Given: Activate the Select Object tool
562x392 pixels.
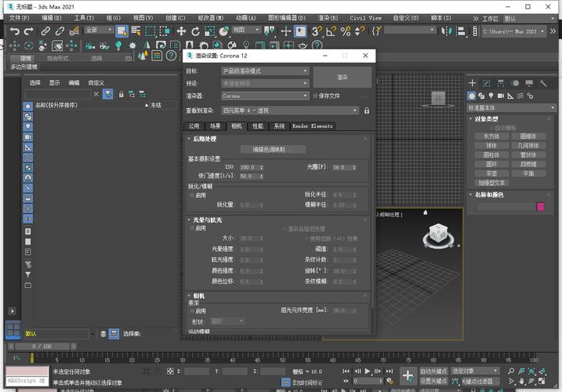Looking at the screenshot, I should coord(121,31).
